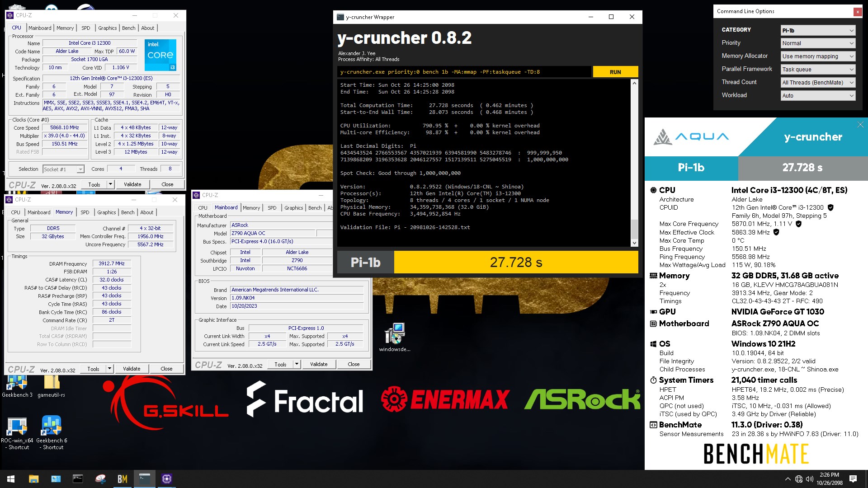Open the taskbar clock showing 2:26 PM
868x488 pixels.
830,479
